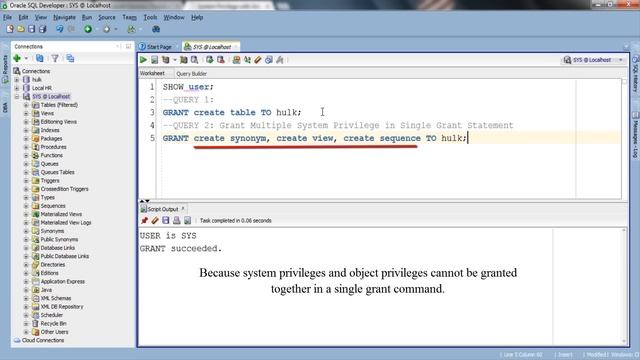Switch to the Query Builder tab
640x360 pixels.
point(191,73)
